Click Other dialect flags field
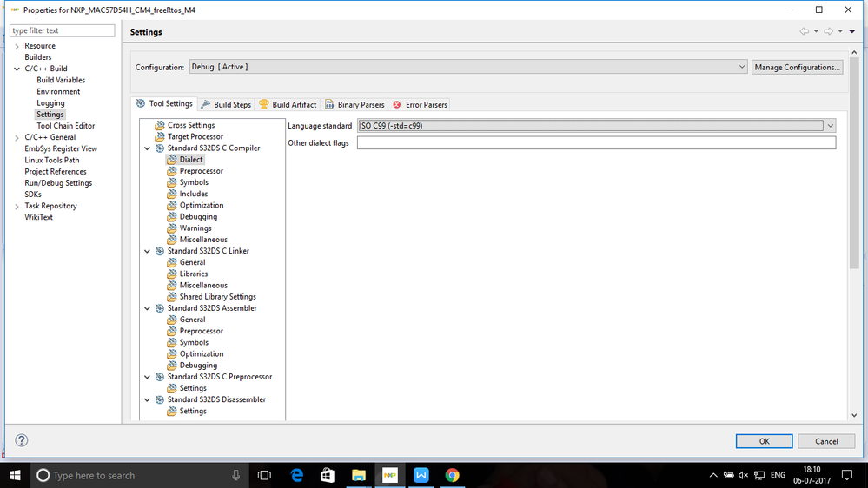 (596, 142)
